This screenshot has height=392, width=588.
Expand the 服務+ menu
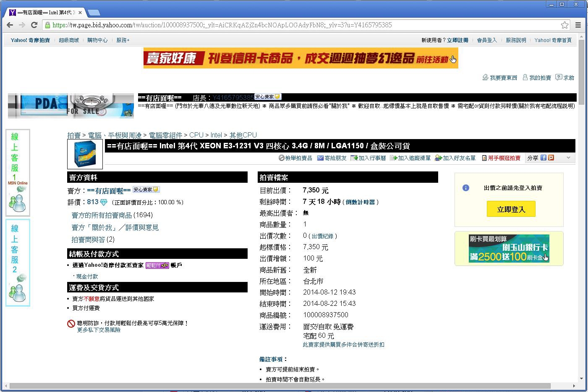(x=123, y=40)
